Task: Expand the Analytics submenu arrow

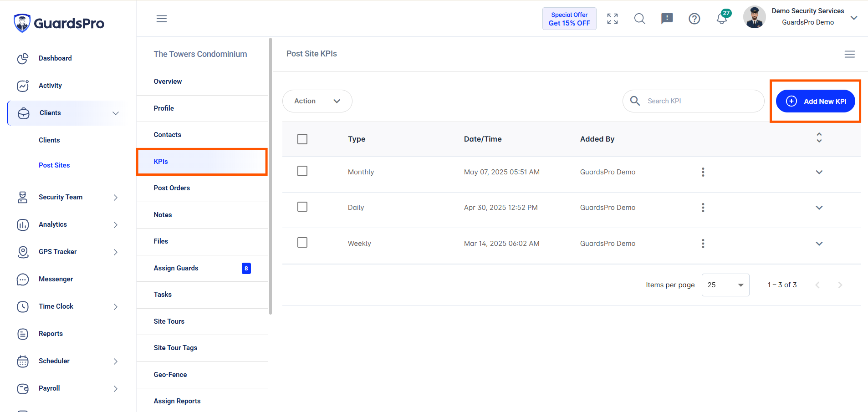Action: click(x=116, y=224)
